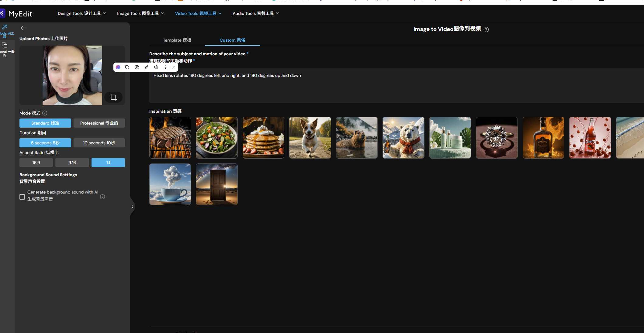Image resolution: width=644 pixels, height=333 pixels.
Task: Collapse the left settings panel
Action: [132, 207]
